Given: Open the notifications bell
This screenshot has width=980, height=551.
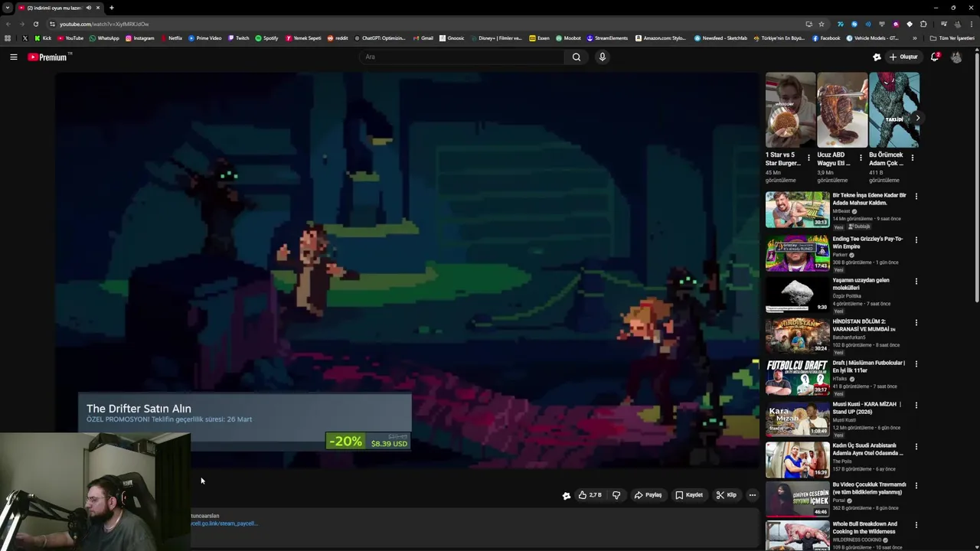Looking at the screenshot, I should (935, 57).
